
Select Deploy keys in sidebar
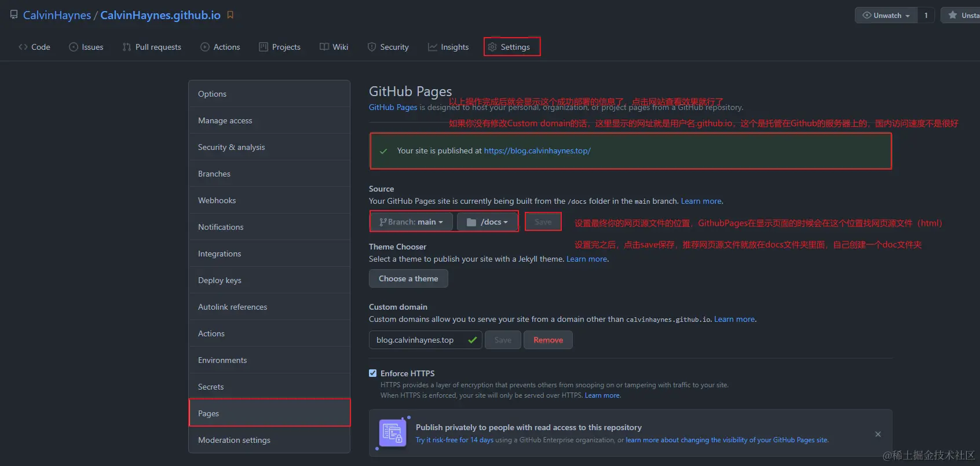pyautogui.click(x=269, y=280)
